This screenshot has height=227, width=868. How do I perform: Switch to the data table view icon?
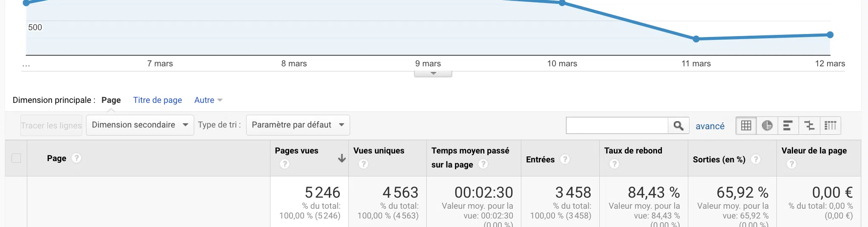click(x=746, y=126)
